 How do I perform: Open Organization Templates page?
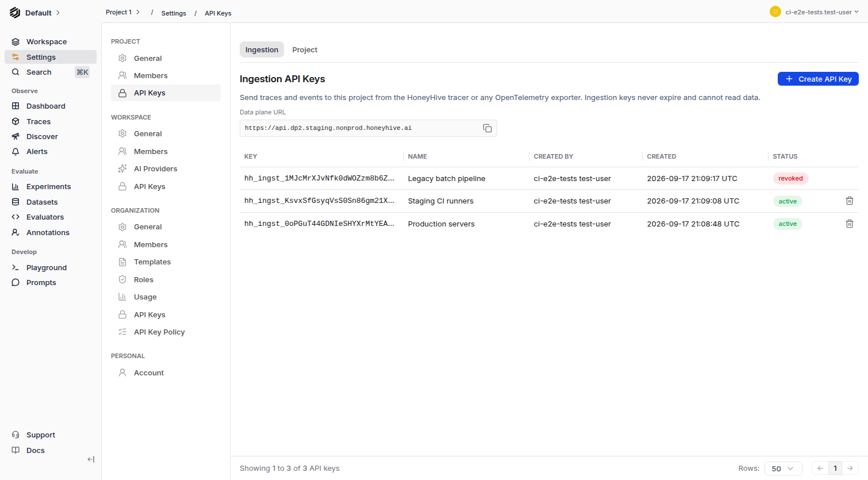coord(166,262)
